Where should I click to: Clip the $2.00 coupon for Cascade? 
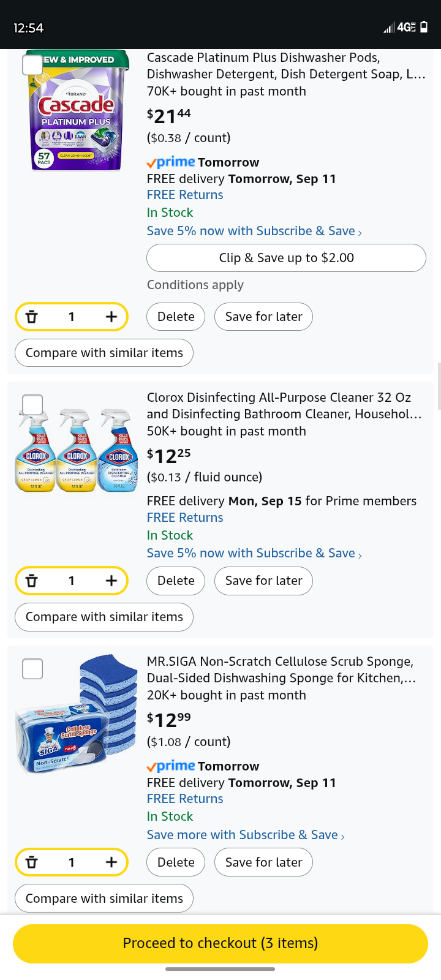286,258
